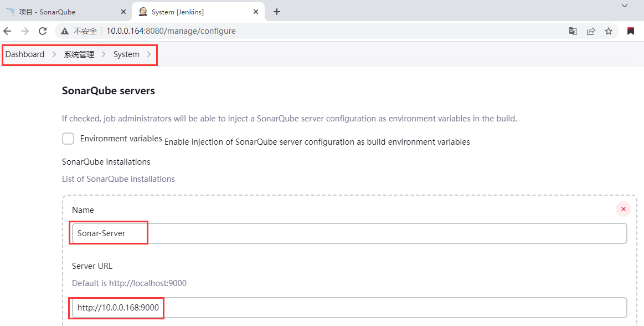
Task: Expand menu arrow after System breadcrumb
Action: point(148,54)
